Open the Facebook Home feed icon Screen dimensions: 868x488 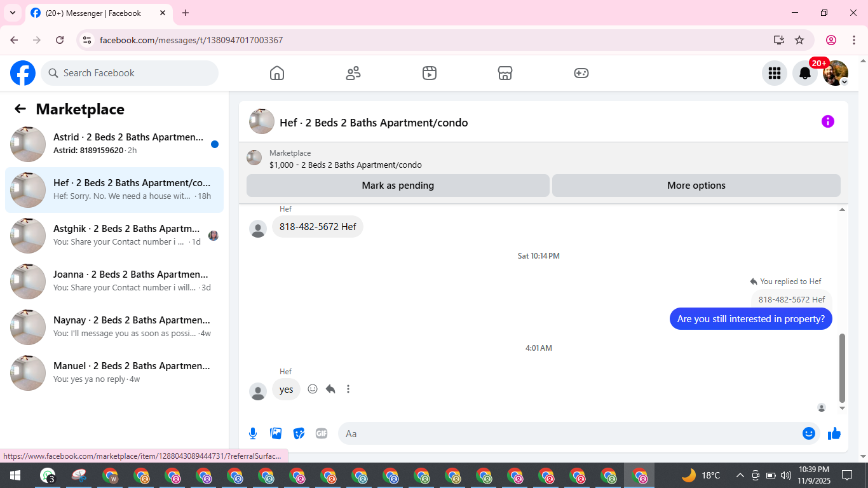coord(277,73)
